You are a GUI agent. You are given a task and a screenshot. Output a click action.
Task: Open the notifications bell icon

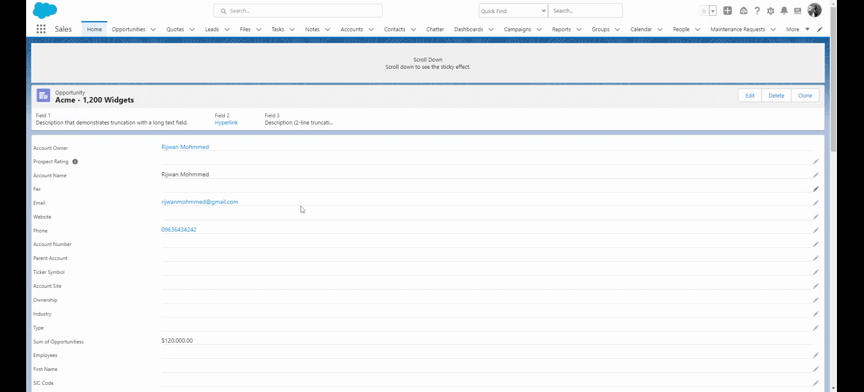click(x=784, y=10)
